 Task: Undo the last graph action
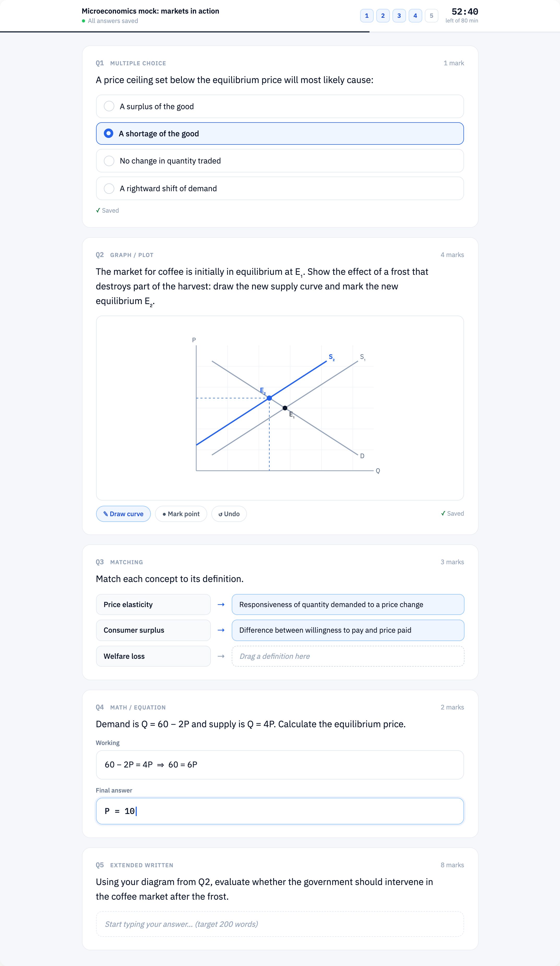pos(229,514)
